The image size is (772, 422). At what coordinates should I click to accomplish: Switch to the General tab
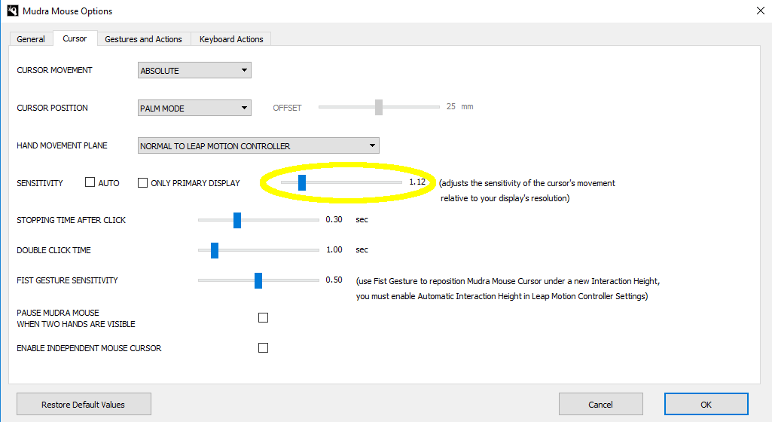[31, 39]
